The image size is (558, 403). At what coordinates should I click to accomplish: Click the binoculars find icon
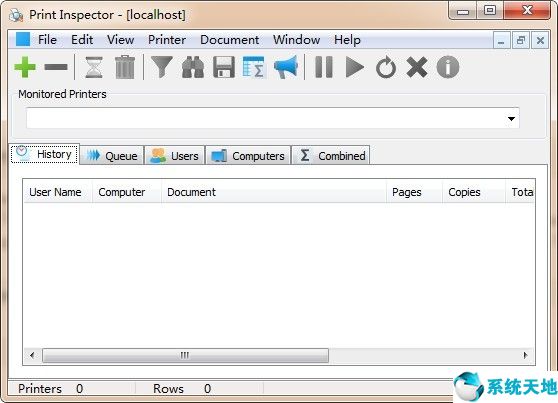[x=193, y=67]
